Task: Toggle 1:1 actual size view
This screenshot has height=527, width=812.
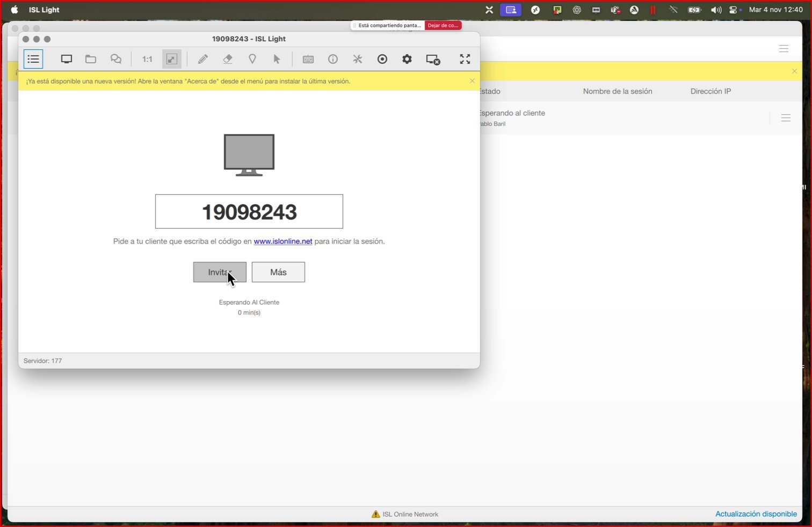Action: click(147, 59)
